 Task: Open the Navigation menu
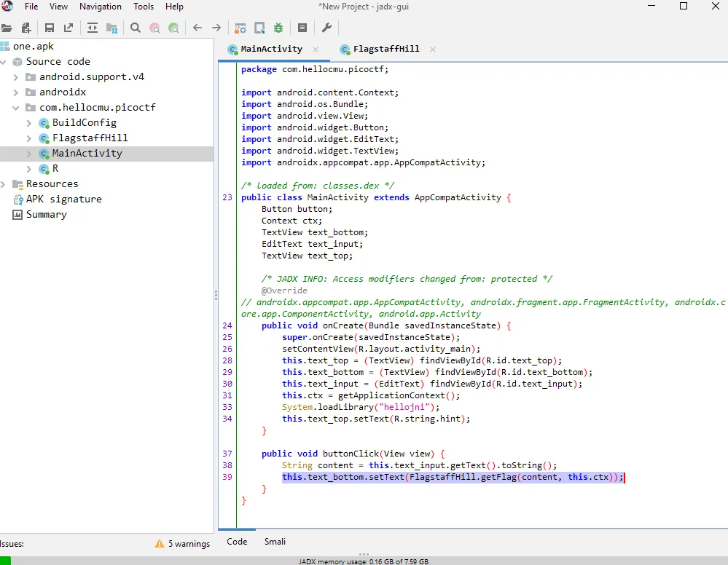coord(101,7)
